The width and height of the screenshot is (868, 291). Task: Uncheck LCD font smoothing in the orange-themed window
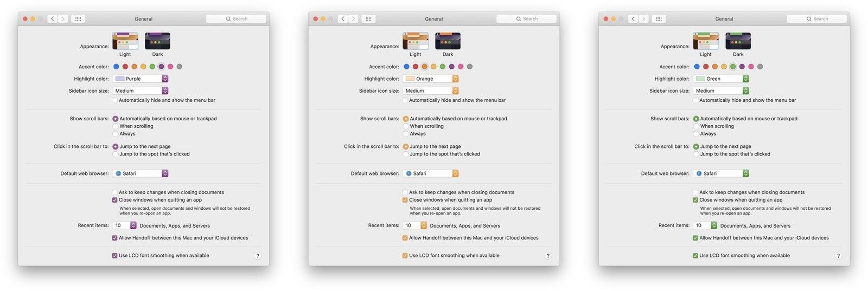(405, 256)
